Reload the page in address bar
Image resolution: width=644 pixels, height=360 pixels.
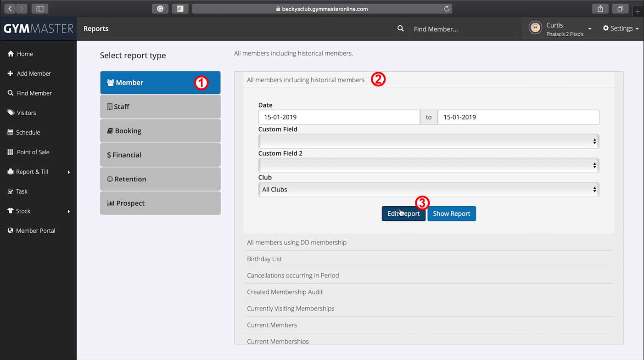(447, 9)
